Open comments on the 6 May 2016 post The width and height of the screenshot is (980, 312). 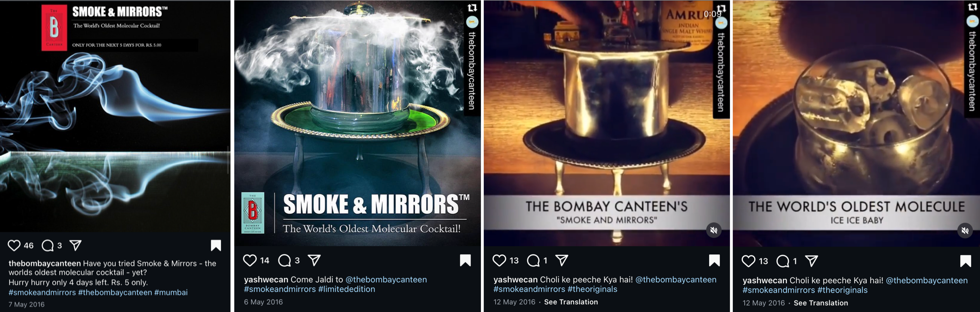pos(284,260)
